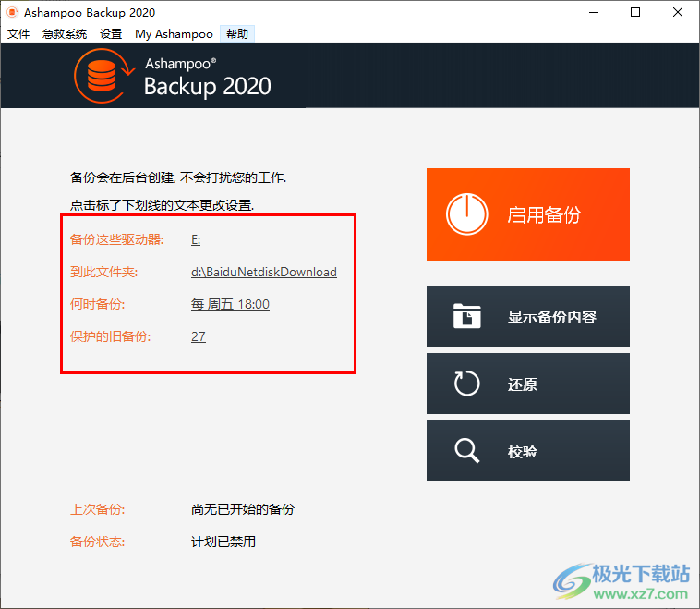Click the power icon on 启用备份
Screen dimensions: 700x609
pyautogui.click(x=466, y=214)
